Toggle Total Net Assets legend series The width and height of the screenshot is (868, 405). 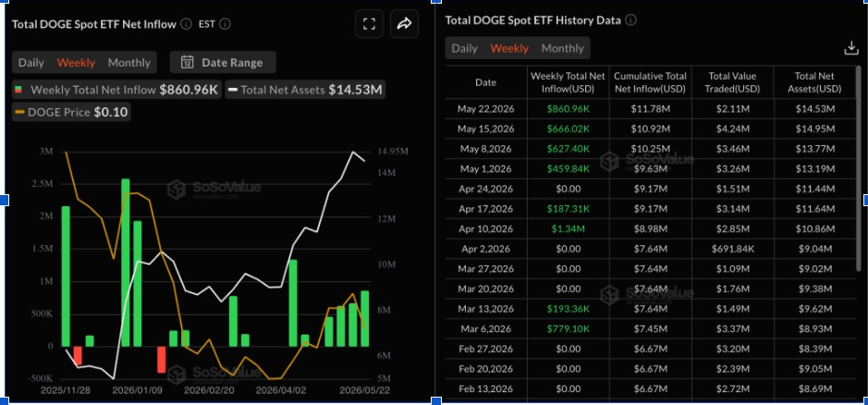tap(305, 90)
